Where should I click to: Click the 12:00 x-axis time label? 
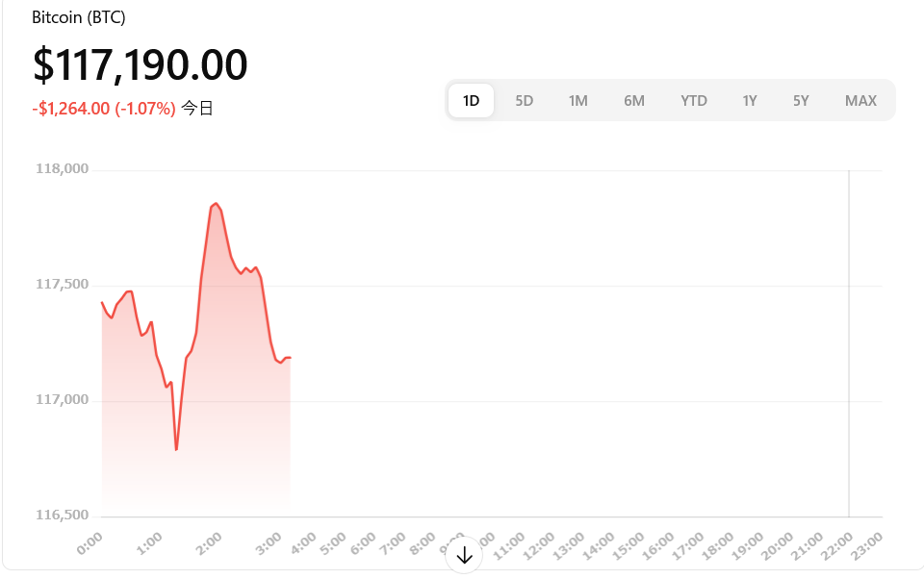pyautogui.click(x=539, y=545)
